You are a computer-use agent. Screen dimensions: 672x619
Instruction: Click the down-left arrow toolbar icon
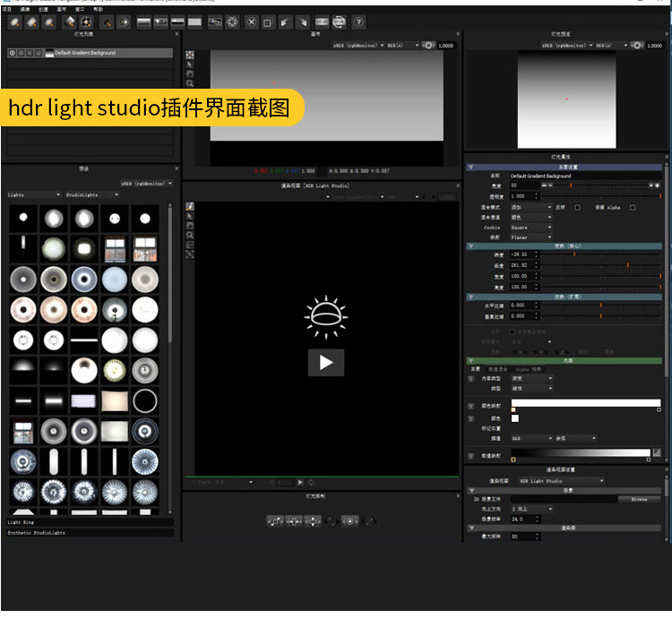pyautogui.click(x=285, y=21)
